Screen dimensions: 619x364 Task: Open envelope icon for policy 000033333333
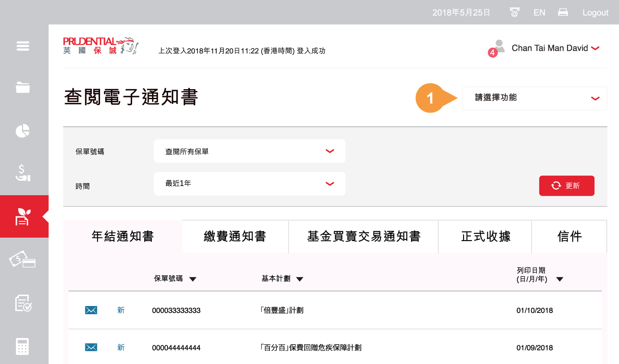coord(91,310)
